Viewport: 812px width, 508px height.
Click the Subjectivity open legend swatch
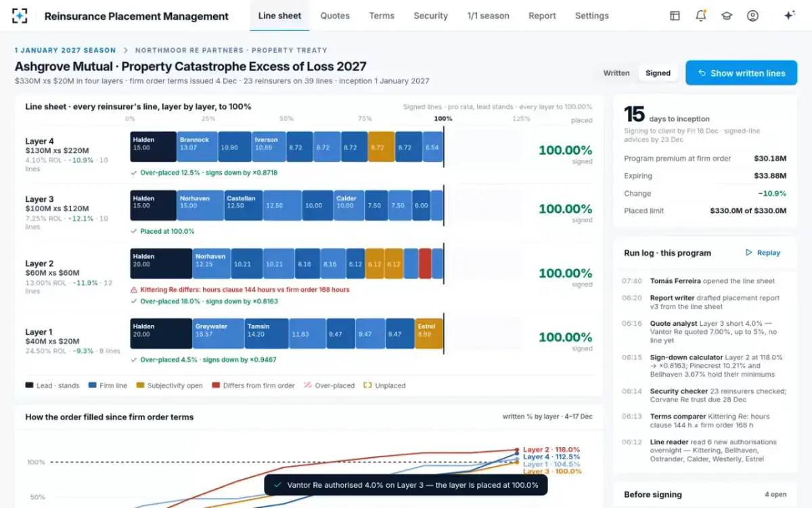[x=140, y=385]
